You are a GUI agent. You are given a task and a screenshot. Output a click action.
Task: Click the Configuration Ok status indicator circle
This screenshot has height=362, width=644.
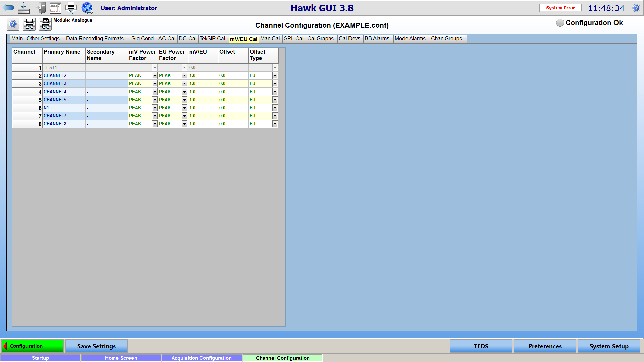(x=560, y=23)
